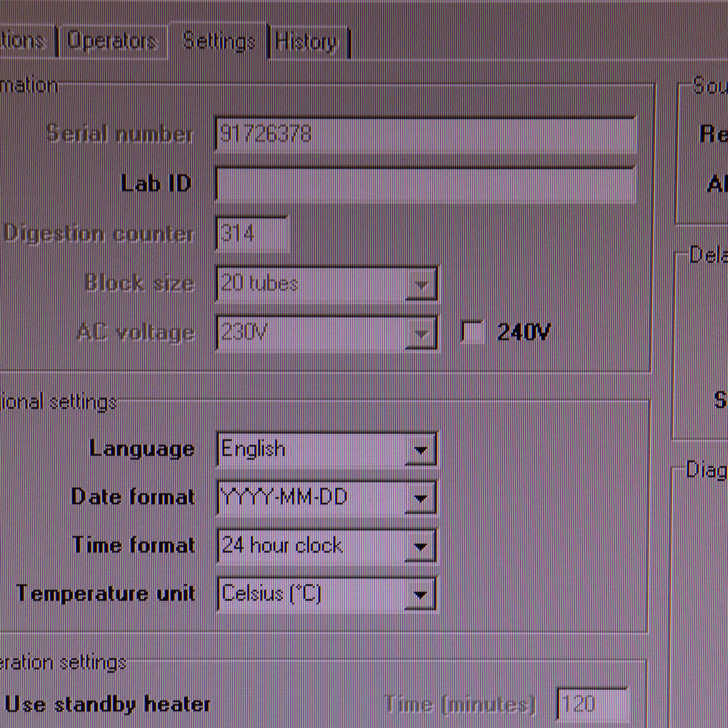Expand the Temperature unit dropdown arrow
Image resolution: width=728 pixels, height=728 pixels.
[420, 595]
